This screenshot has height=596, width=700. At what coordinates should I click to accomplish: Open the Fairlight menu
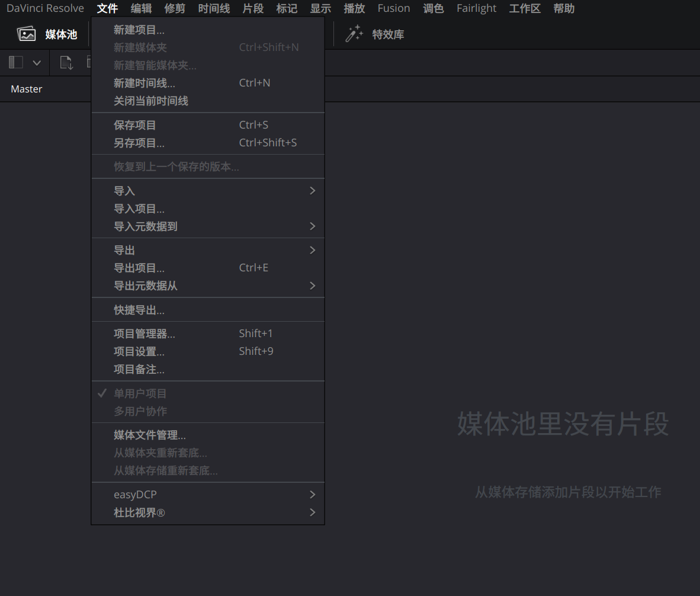[x=476, y=8]
